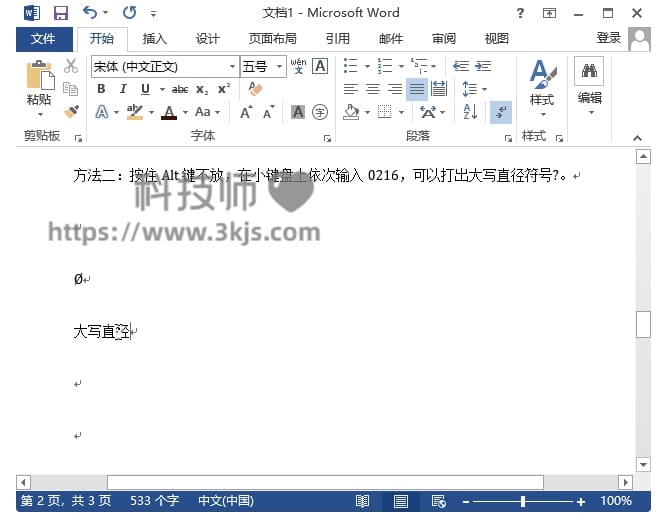
Task: Click language 中文(中国) in status bar
Action: 226,501
